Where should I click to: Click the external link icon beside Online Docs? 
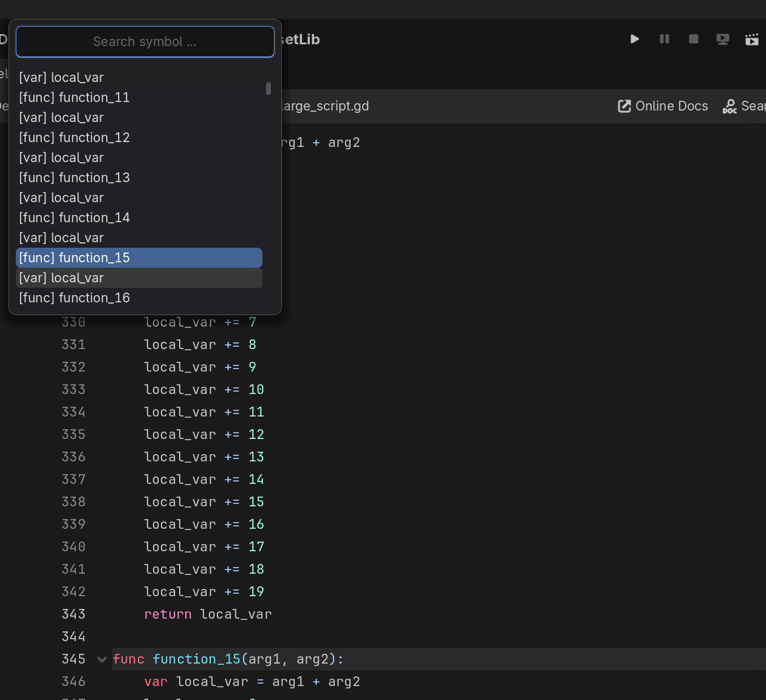pos(624,106)
